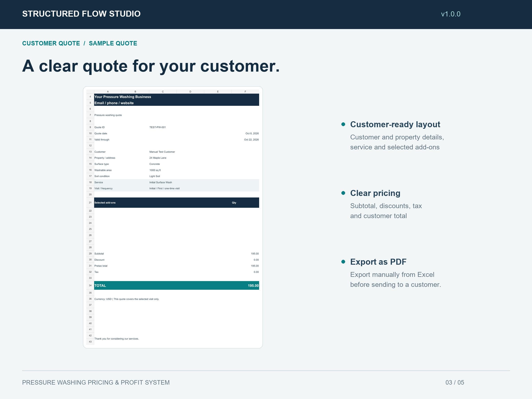
Task: Select column F header in spreadsheet
Action: click(245, 92)
